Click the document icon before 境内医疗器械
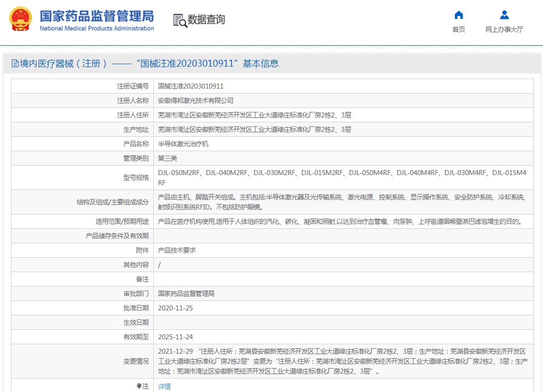The image size is (543, 392). point(15,63)
